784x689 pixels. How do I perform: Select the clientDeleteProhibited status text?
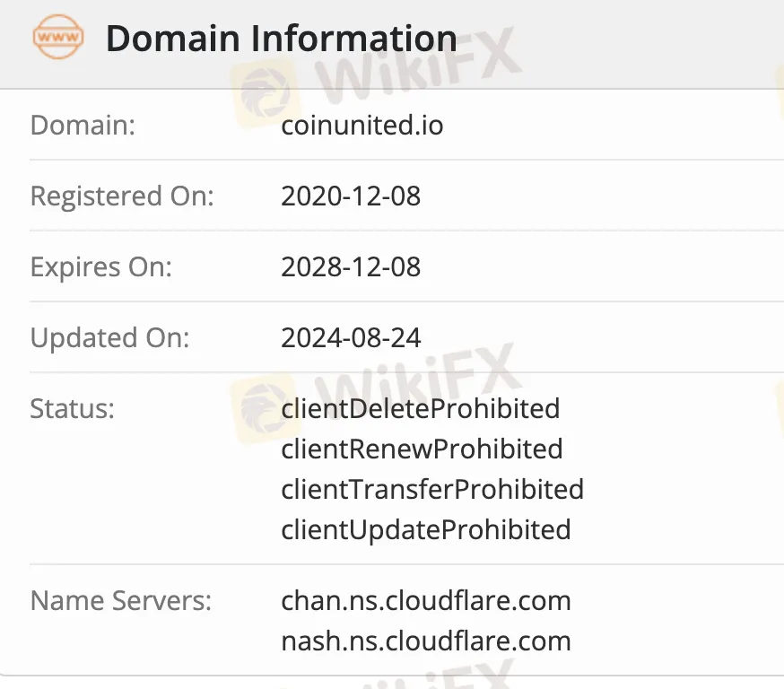tap(421, 409)
